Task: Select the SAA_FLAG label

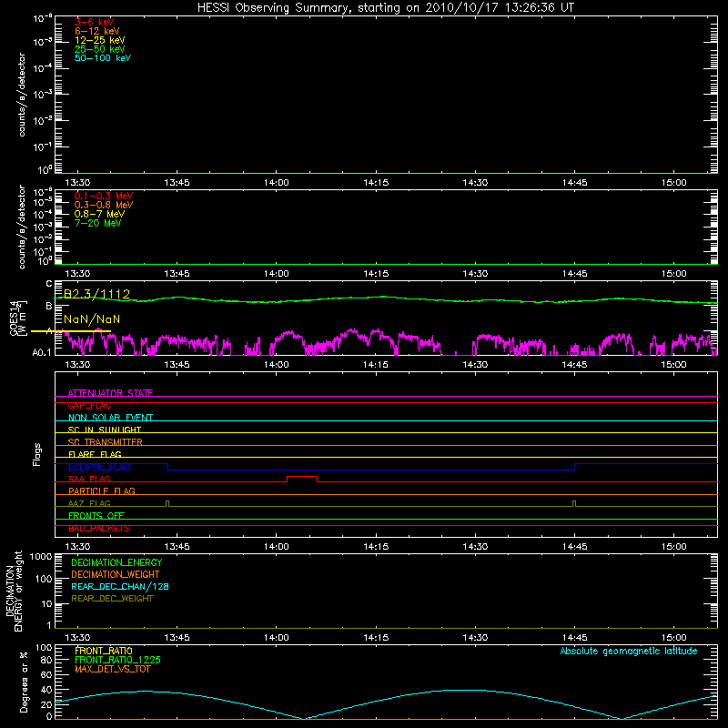Action: coord(89,479)
